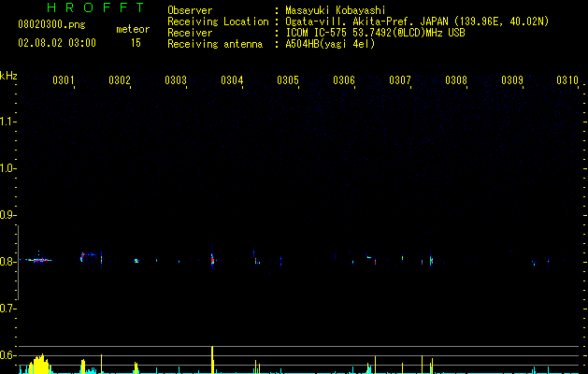Click the Receiving Location field label

(x=218, y=22)
